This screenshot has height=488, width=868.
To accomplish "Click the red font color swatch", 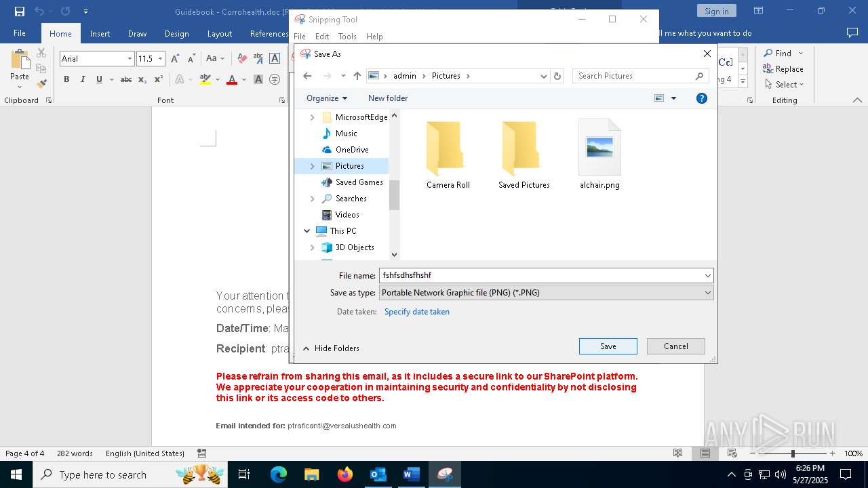I will point(232,79).
